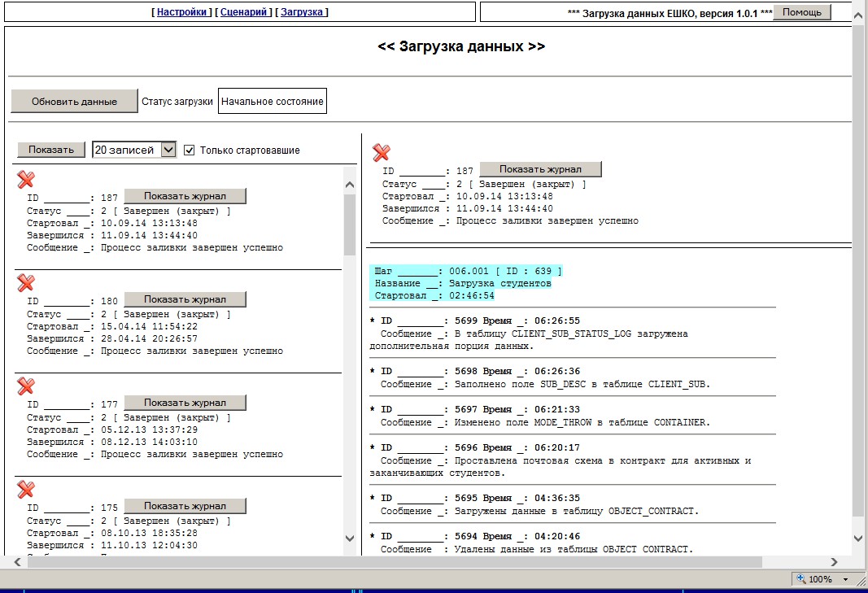Image resolution: width=868 pixels, height=593 pixels.
Task: Show journal for record ID 177
Action: 185,403
